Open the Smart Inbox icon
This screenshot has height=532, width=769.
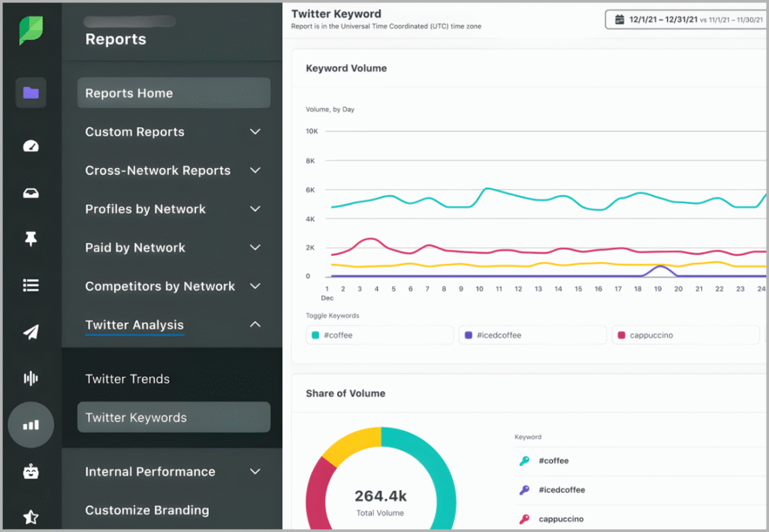pyautogui.click(x=31, y=192)
